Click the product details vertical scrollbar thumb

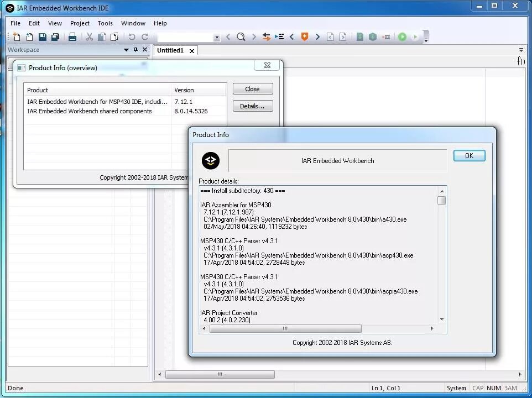pos(441,200)
